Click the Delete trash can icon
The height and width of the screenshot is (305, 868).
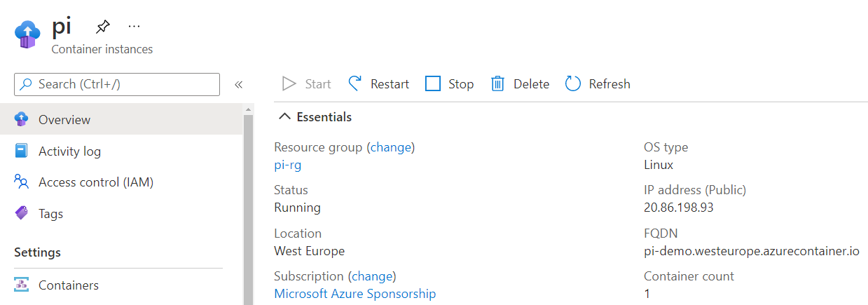(x=497, y=84)
